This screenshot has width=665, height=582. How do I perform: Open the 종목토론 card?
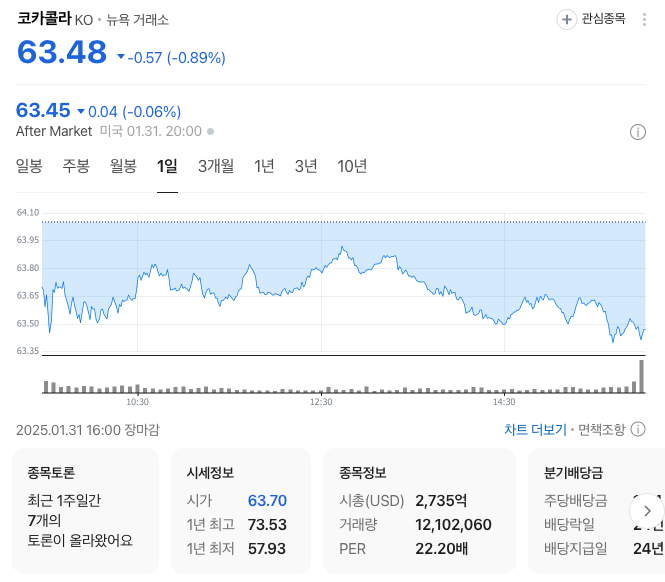pyautogui.click(x=85, y=511)
